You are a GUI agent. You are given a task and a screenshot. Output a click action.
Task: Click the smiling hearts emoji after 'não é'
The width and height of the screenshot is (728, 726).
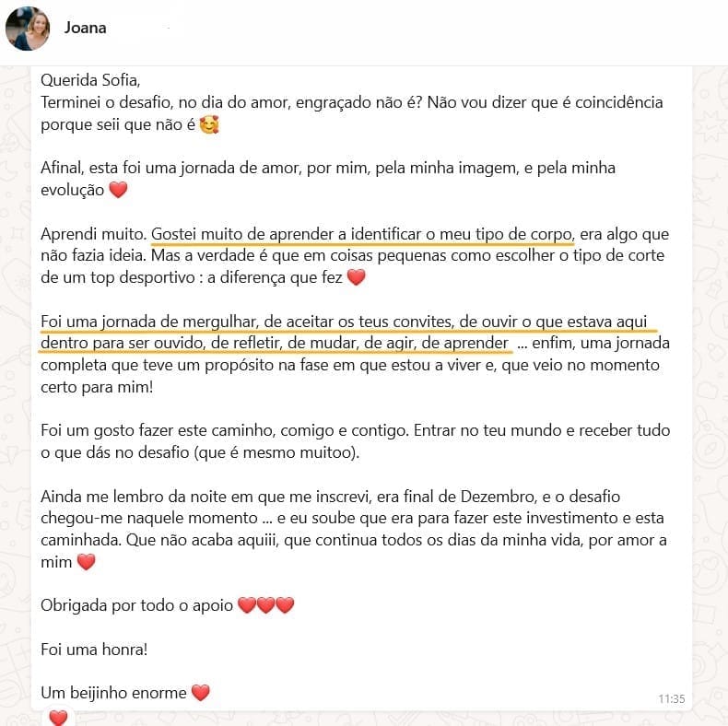(209, 125)
